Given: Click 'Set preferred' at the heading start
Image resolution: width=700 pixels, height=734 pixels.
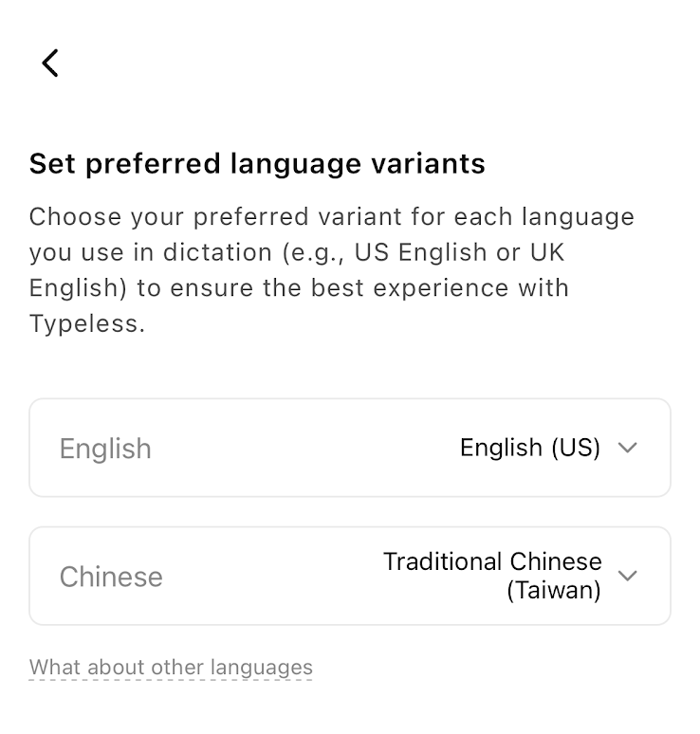Looking at the screenshot, I should 123,164.
